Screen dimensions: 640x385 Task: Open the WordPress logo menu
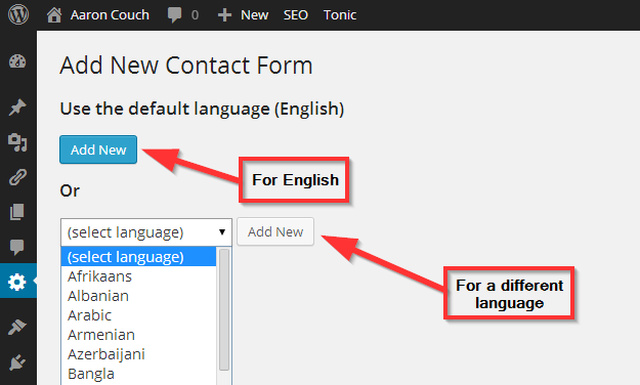[x=18, y=15]
